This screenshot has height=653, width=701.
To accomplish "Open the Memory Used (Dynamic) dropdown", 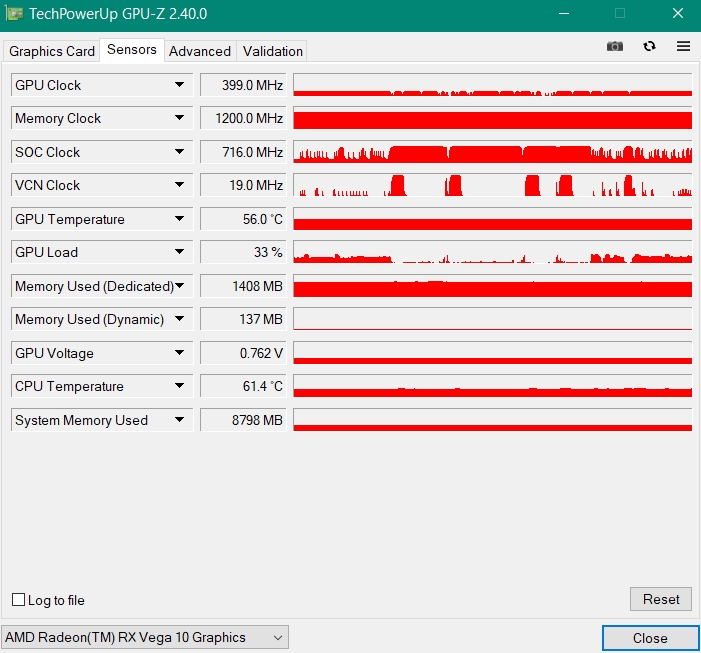I will 179,319.
